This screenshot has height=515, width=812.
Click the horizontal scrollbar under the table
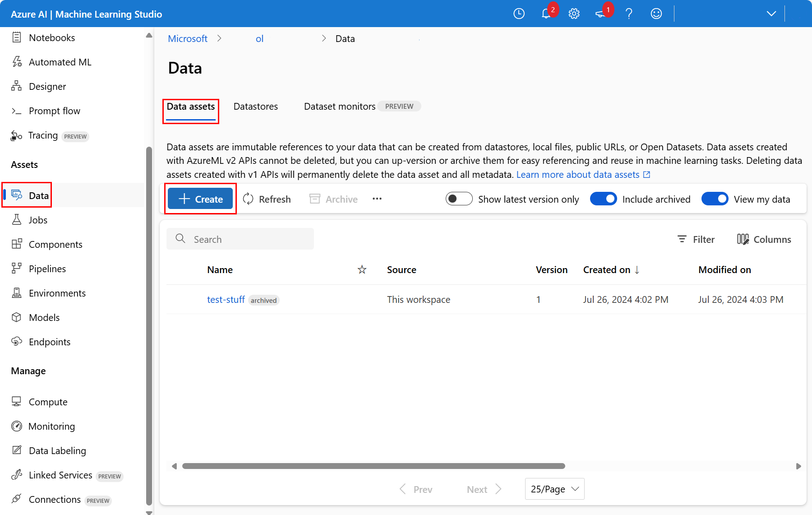tap(374, 466)
